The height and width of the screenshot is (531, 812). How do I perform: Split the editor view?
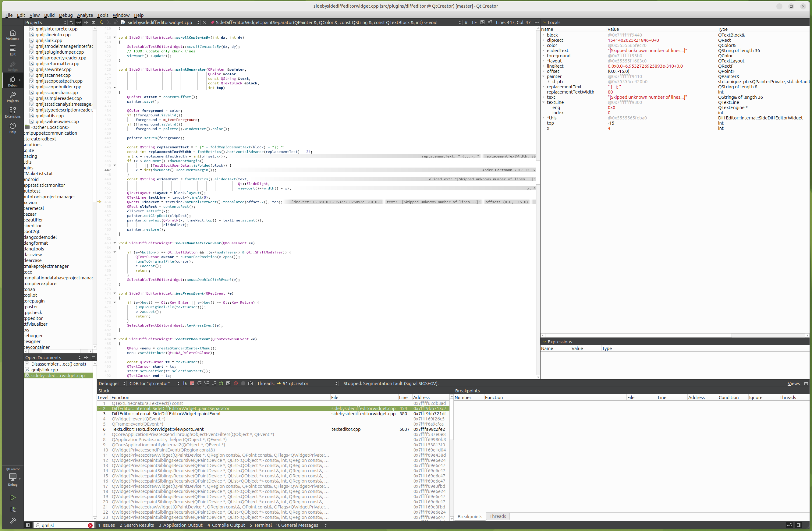(536, 23)
